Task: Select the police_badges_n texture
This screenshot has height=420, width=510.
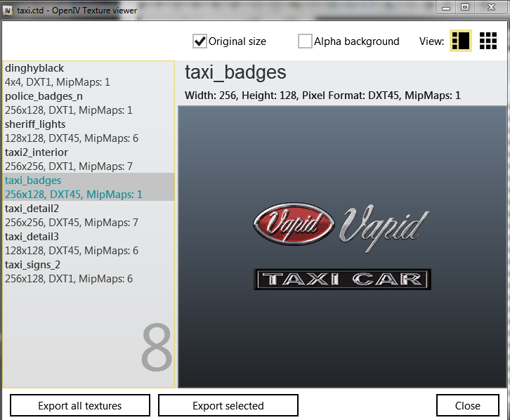Action: click(x=89, y=103)
